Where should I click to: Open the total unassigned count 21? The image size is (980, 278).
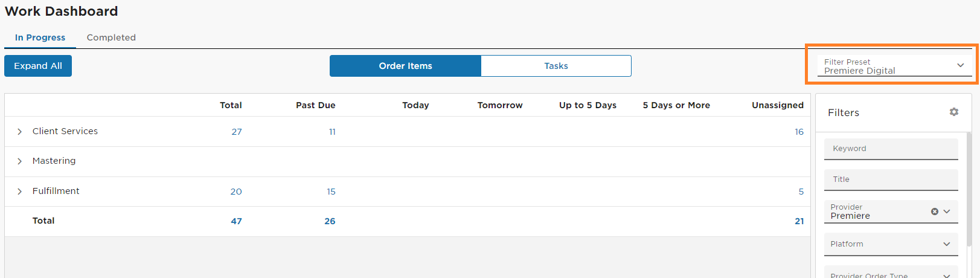click(799, 221)
